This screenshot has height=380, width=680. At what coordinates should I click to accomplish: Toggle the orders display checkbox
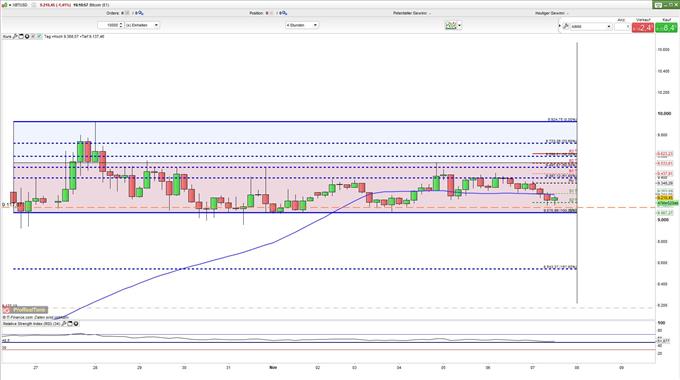[x=127, y=13]
